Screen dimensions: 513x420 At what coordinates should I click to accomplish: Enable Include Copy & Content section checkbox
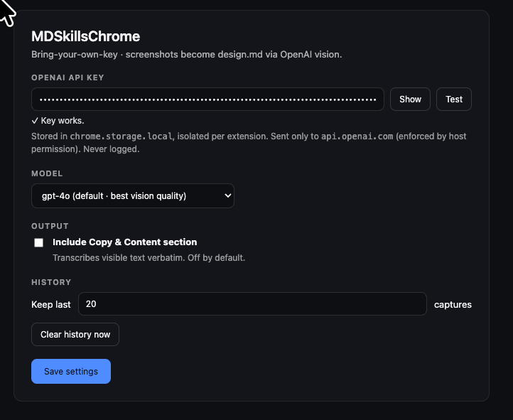tap(38, 242)
